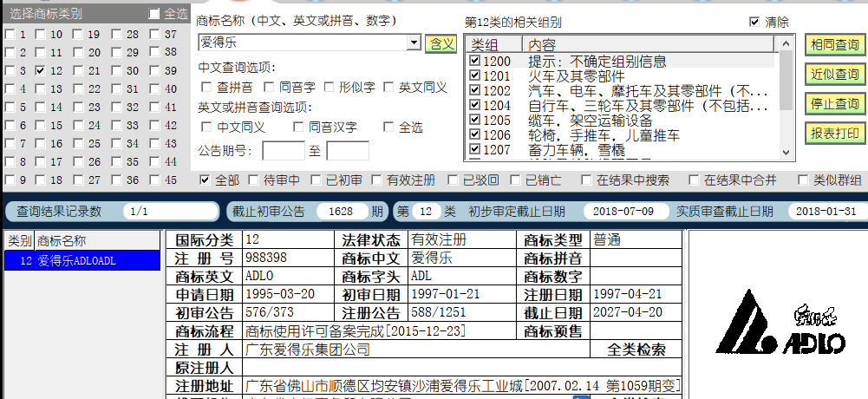The image size is (868, 399).
Task: Tick the 全选 checkbox beside 选择商标类别
Action: coord(154,13)
